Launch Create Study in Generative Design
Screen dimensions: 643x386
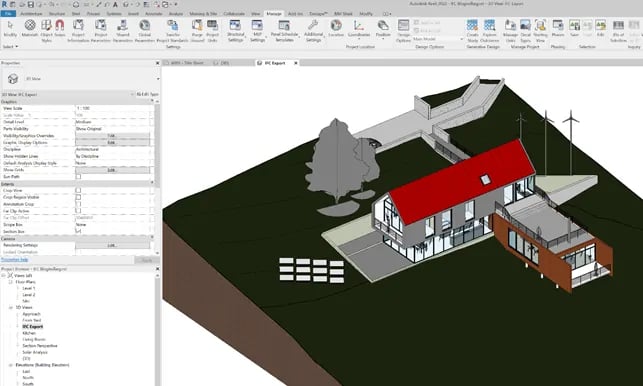coord(472,31)
